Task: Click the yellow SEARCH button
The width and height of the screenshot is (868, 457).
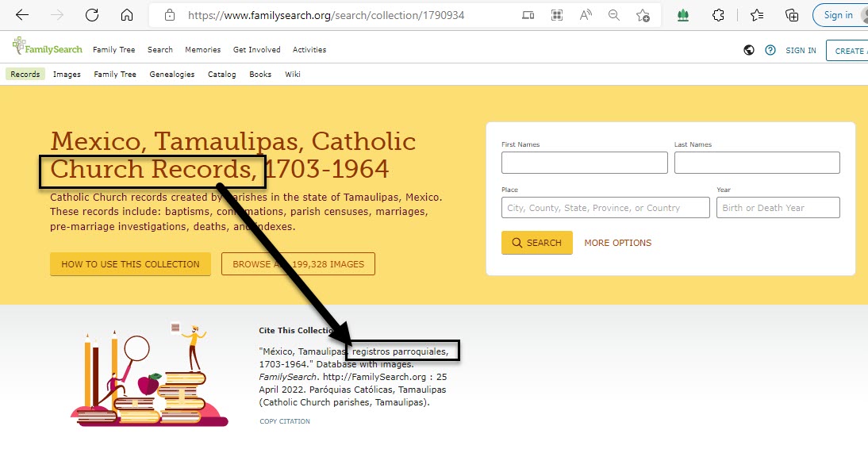Action: point(537,243)
